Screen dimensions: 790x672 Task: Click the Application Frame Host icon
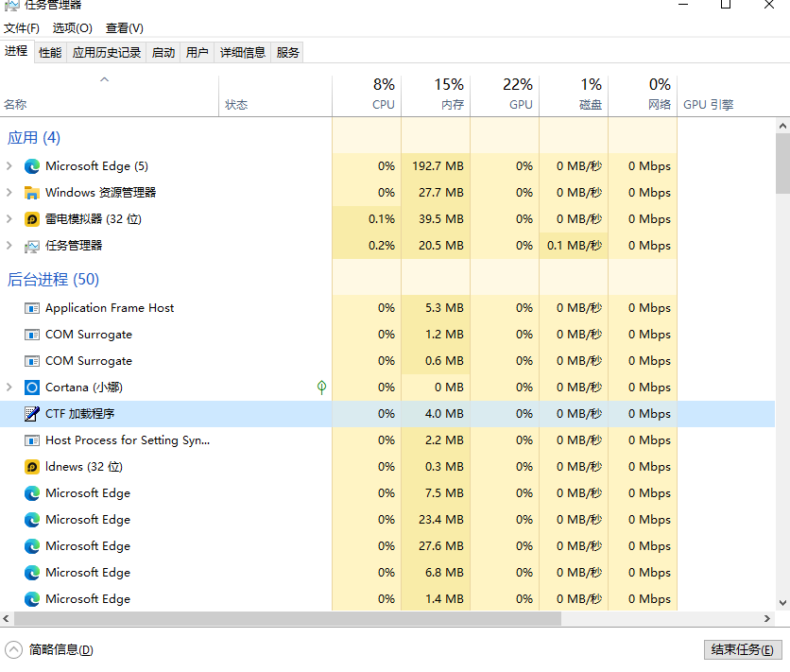(32, 308)
